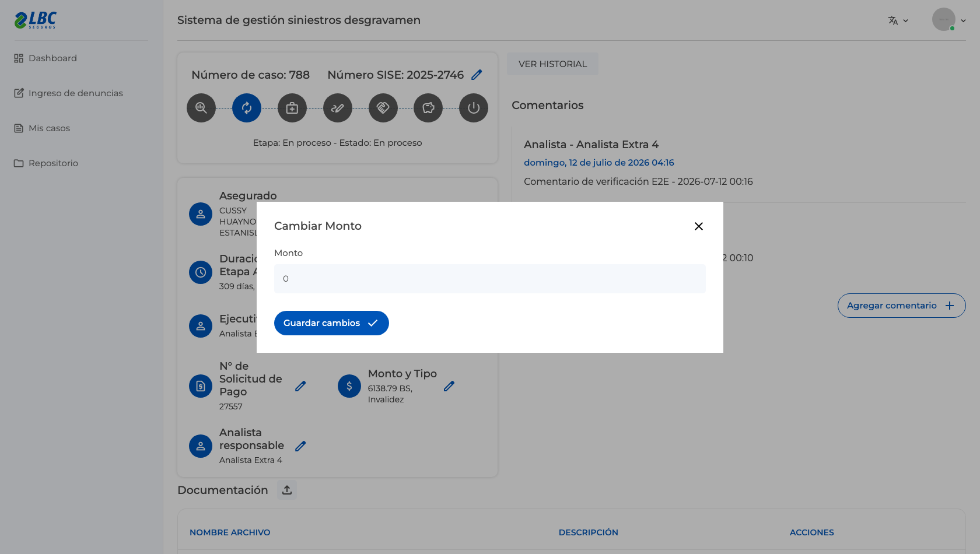Select the magnifier search stage icon

point(201,108)
